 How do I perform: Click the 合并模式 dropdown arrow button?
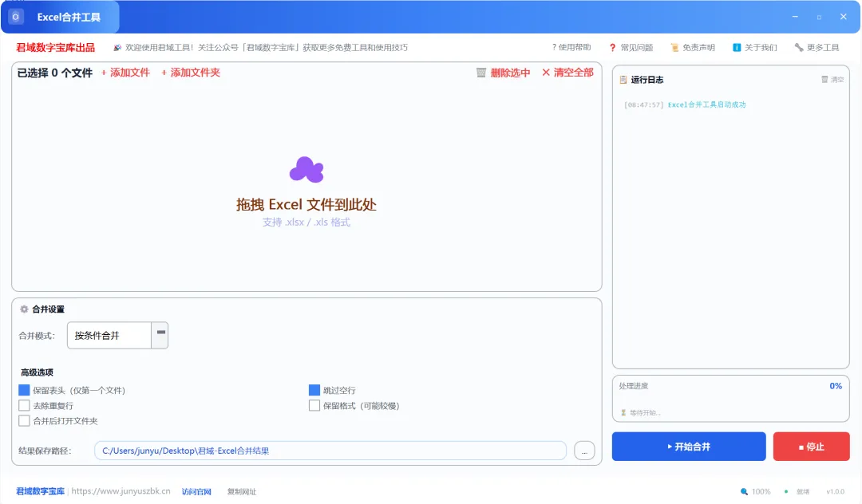[160, 336]
